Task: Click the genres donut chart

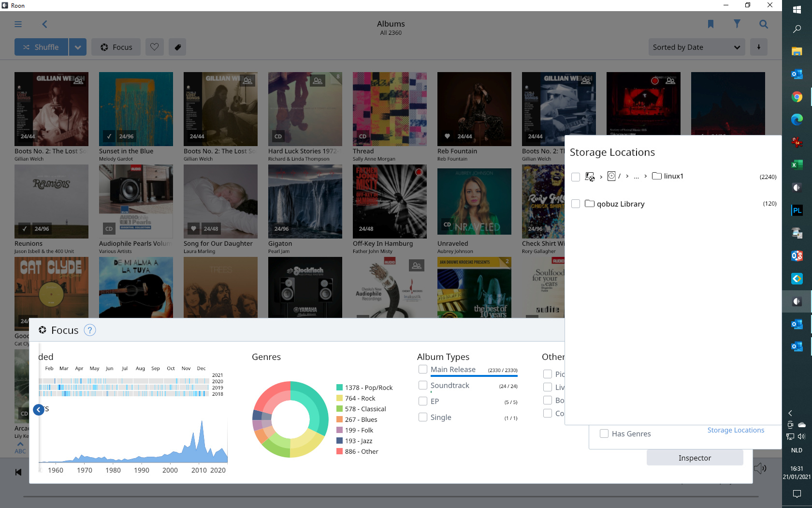Action: (x=290, y=419)
